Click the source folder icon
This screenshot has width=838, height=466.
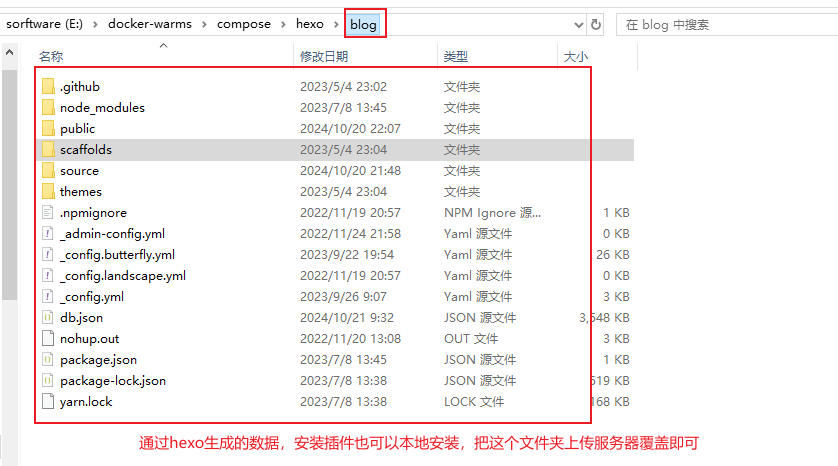pyautogui.click(x=48, y=170)
